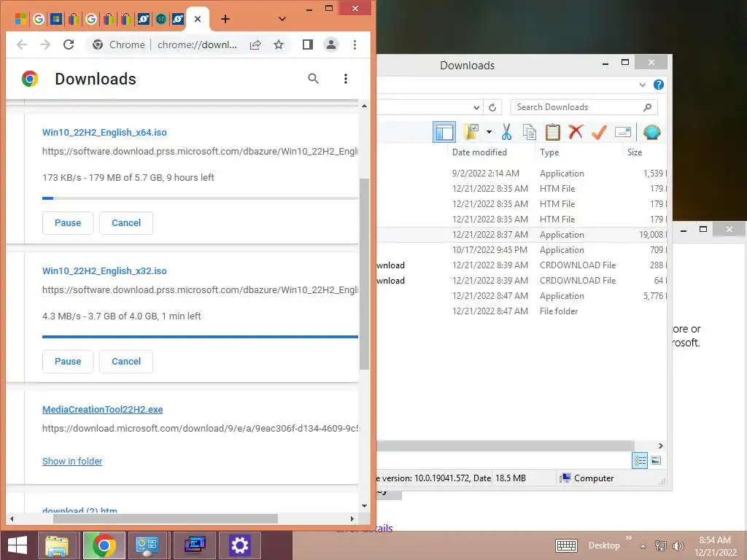This screenshot has width=747, height=560.
Task: Click the Rename icon in Explorer toolbar
Action: point(623,132)
